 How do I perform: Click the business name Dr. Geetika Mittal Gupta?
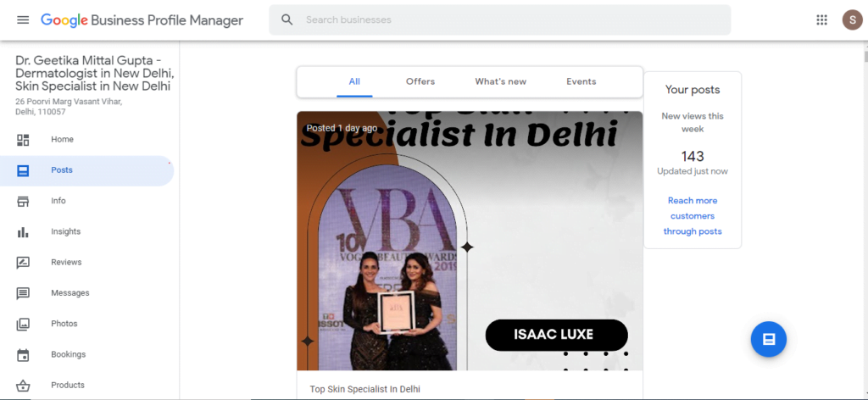tap(95, 74)
